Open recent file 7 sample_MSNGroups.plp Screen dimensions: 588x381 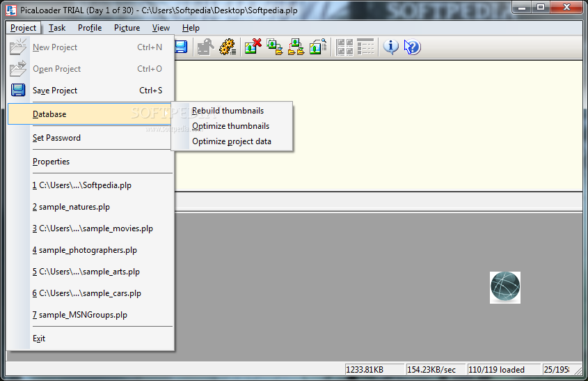point(90,315)
